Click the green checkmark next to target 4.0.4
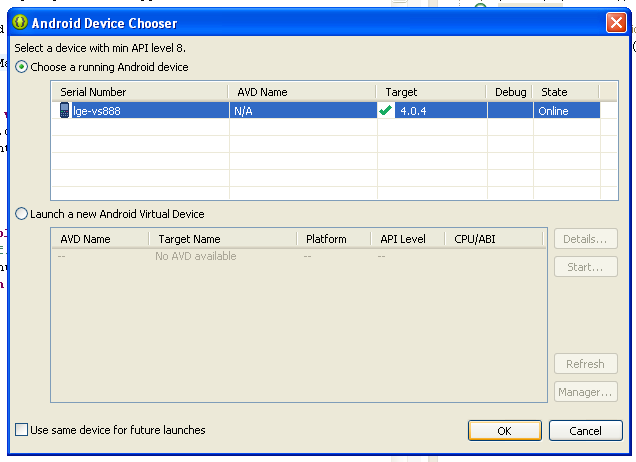 point(385,110)
